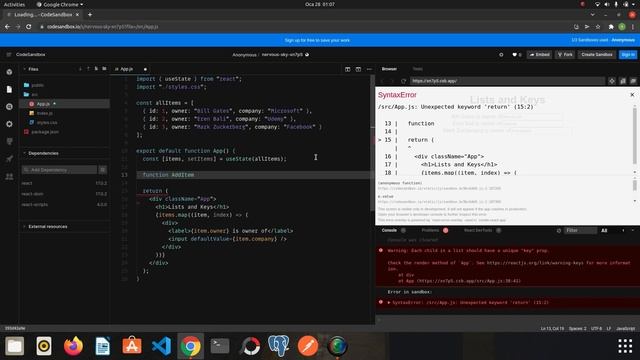The image size is (640, 360).
Task: Go back in the preview browser
Action: [382, 81]
